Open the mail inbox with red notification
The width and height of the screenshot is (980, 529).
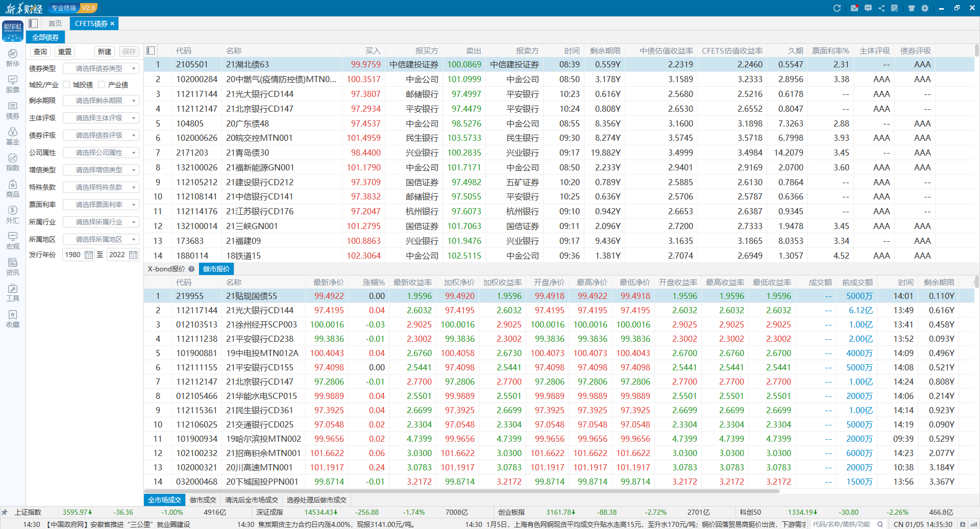(x=854, y=8)
